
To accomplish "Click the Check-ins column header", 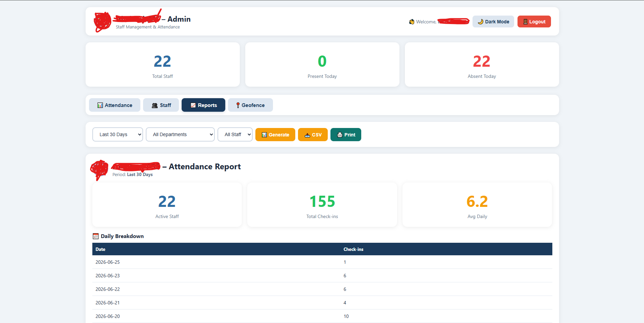I will pos(353,249).
